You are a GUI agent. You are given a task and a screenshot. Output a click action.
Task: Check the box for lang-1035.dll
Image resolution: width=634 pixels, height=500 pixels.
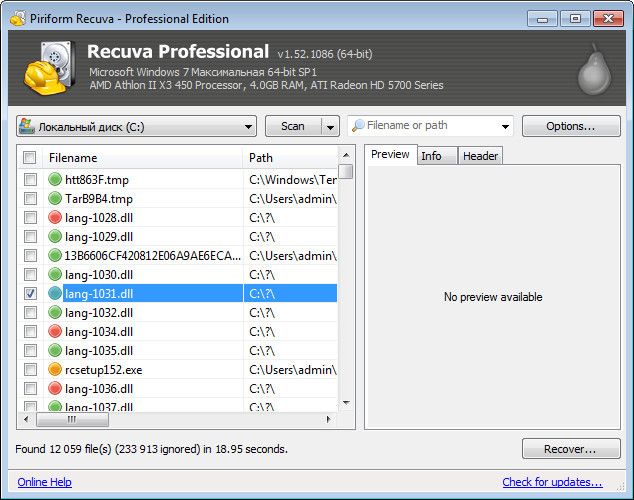click(x=30, y=350)
